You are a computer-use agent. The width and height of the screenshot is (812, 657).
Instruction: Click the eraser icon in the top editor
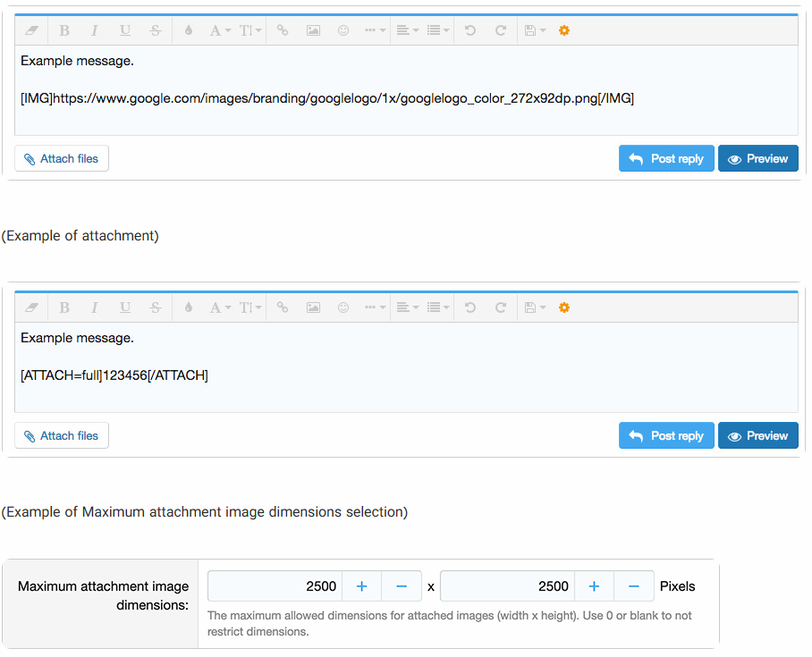(31, 30)
